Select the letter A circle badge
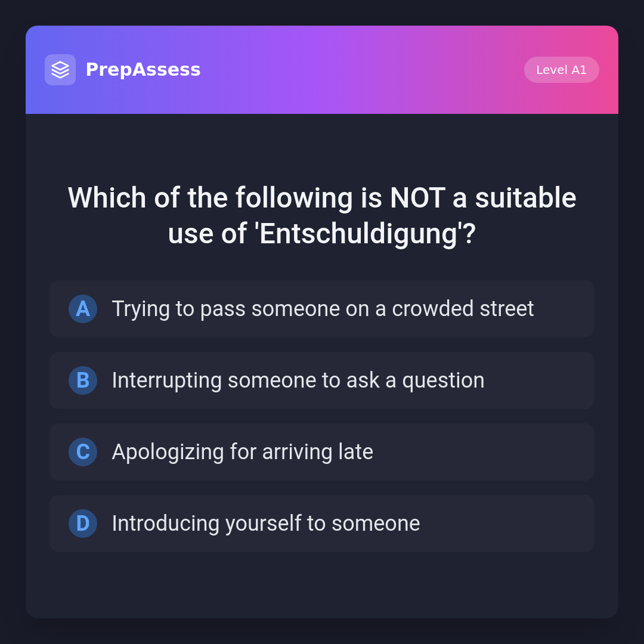The height and width of the screenshot is (644, 644). point(83,309)
